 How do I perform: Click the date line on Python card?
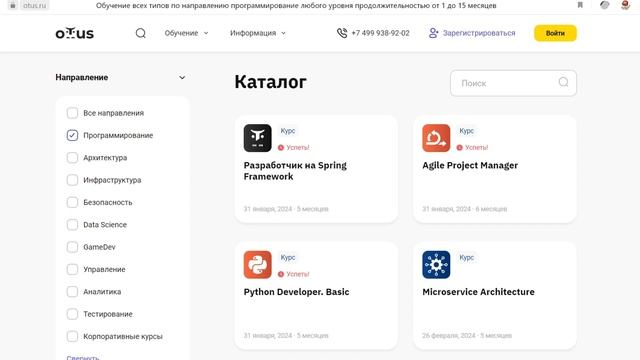coord(286,336)
